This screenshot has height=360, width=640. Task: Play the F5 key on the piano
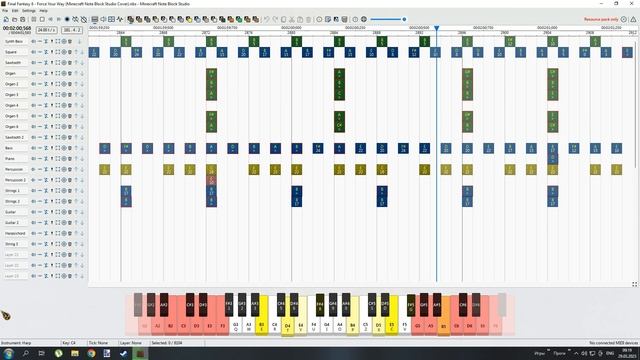404,325
